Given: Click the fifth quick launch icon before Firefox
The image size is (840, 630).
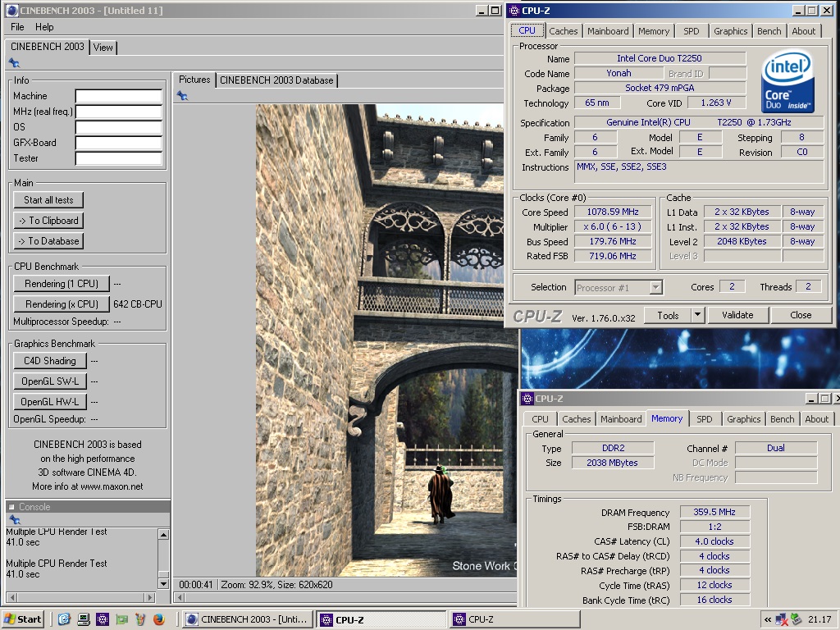Looking at the screenshot, I should tap(139, 619).
